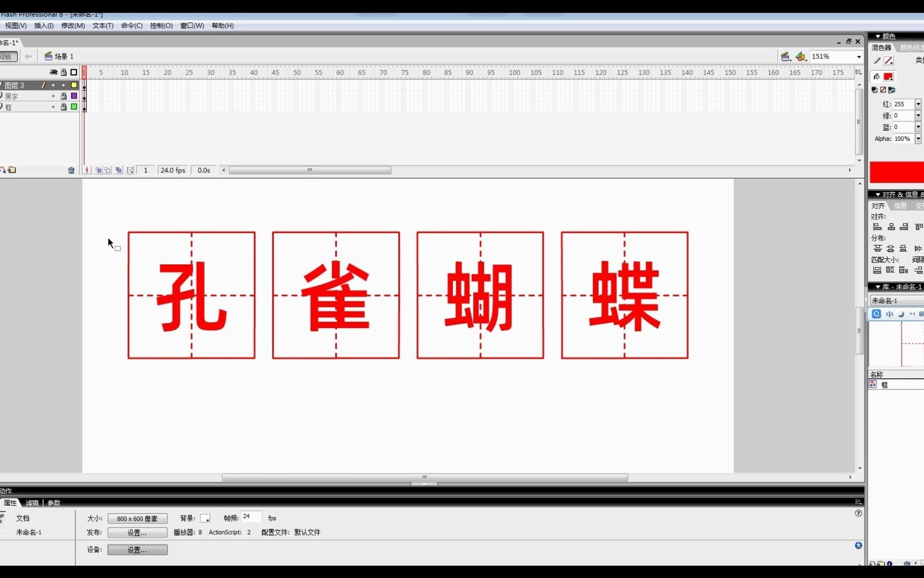
Task: Toggle visibility of 黑字 layer
Action: [x=53, y=96]
